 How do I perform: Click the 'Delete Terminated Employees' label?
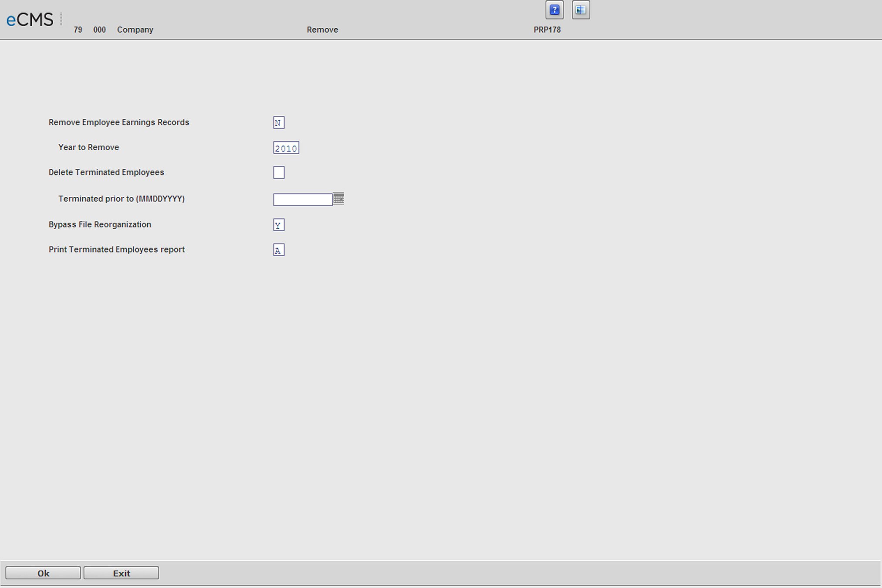[106, 172]
